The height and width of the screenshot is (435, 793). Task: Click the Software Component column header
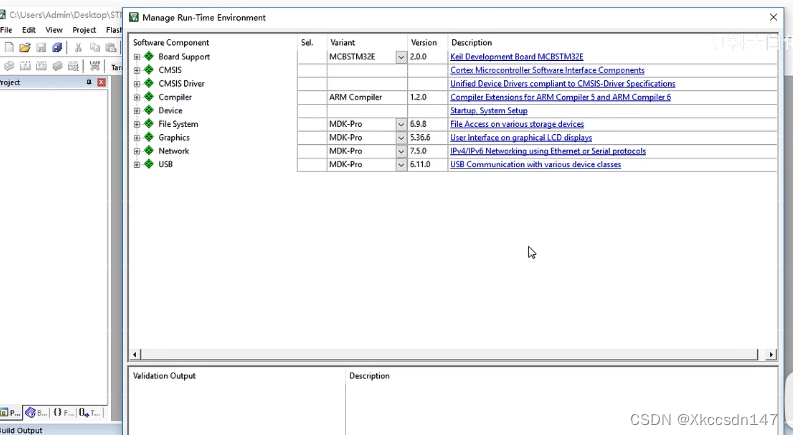tap(171, 42)
